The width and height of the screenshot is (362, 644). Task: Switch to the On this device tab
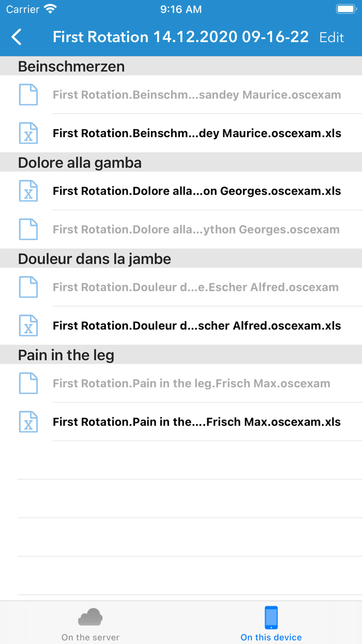[271, 622]
